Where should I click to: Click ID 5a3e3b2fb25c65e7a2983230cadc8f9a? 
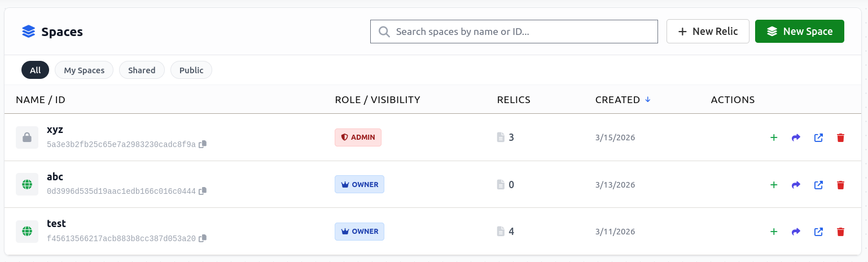(x=121, y=145)
